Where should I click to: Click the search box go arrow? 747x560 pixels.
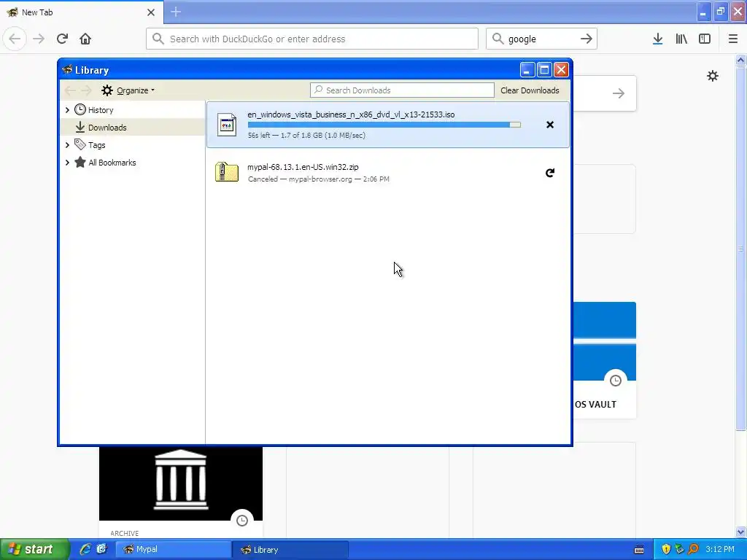point(587,39)
